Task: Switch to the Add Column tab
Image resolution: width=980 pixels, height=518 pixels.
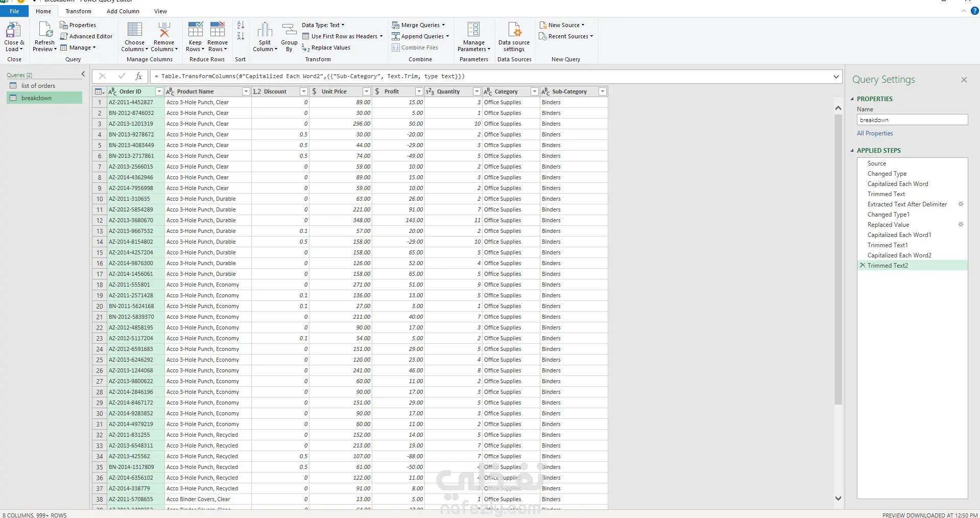Action: point(123,11)
